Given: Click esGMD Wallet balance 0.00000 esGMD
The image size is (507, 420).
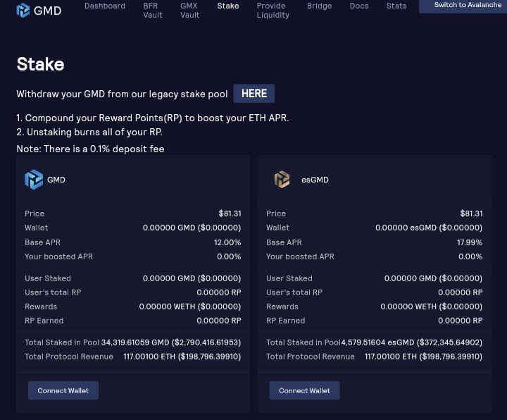Looking at the screenshot, I should point(429,228).
